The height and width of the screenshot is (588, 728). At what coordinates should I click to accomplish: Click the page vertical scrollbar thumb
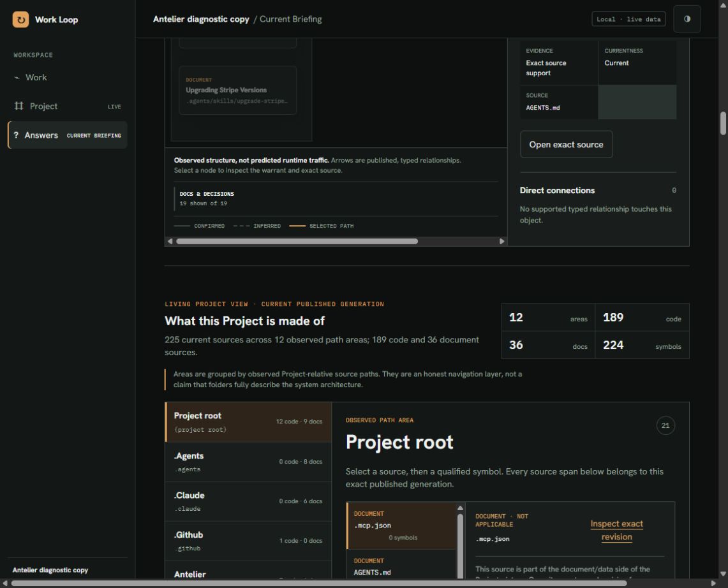[x=723, y=123]
